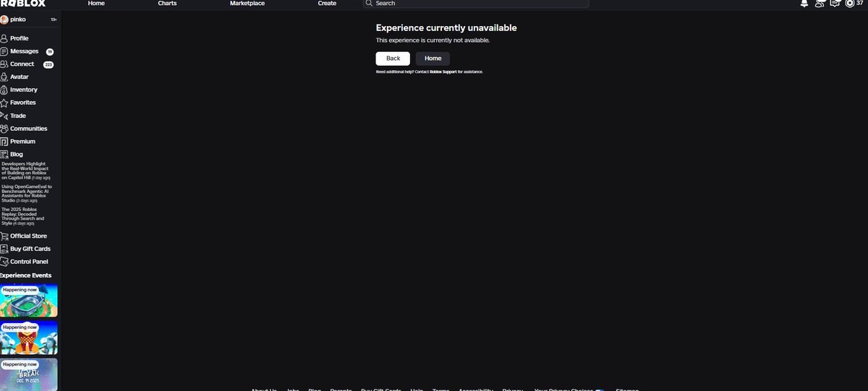
Task: Click 'This experience is currently not available.' text
Action: [x=433, y=40]
